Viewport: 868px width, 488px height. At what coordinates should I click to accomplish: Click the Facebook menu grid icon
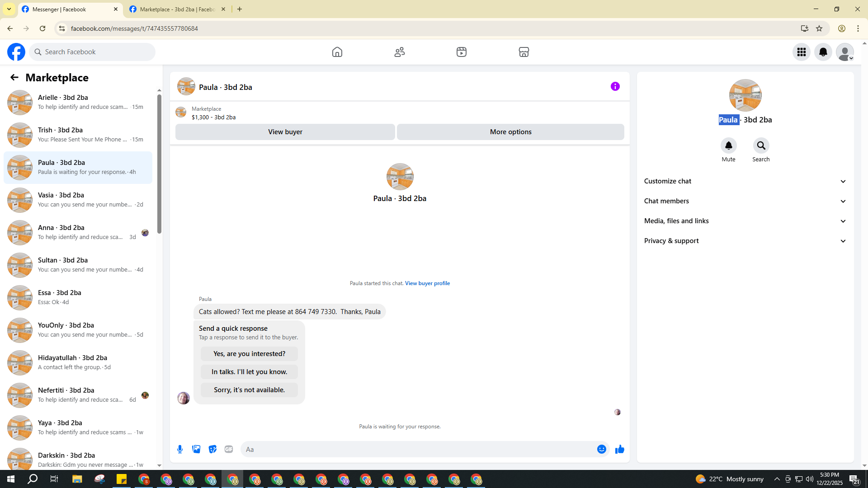coord(801,52)
